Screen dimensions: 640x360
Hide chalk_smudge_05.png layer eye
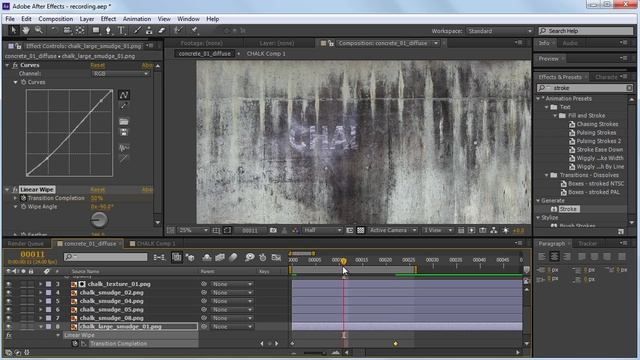(x=9, y=310)
